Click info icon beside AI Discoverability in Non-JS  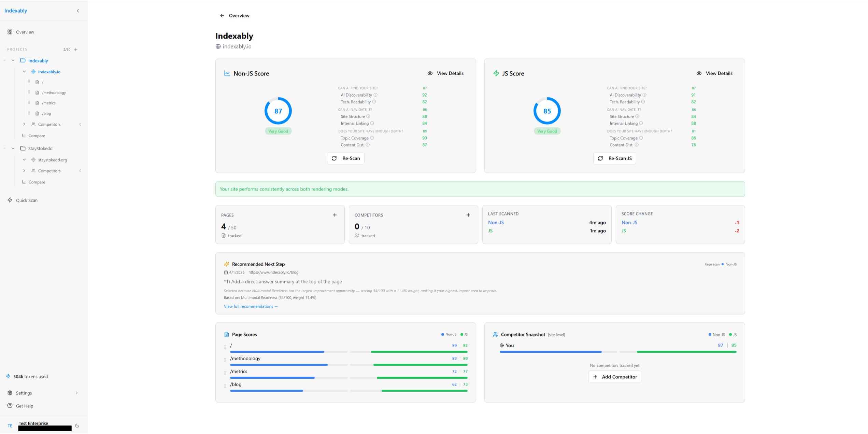[x=375, y=95]
